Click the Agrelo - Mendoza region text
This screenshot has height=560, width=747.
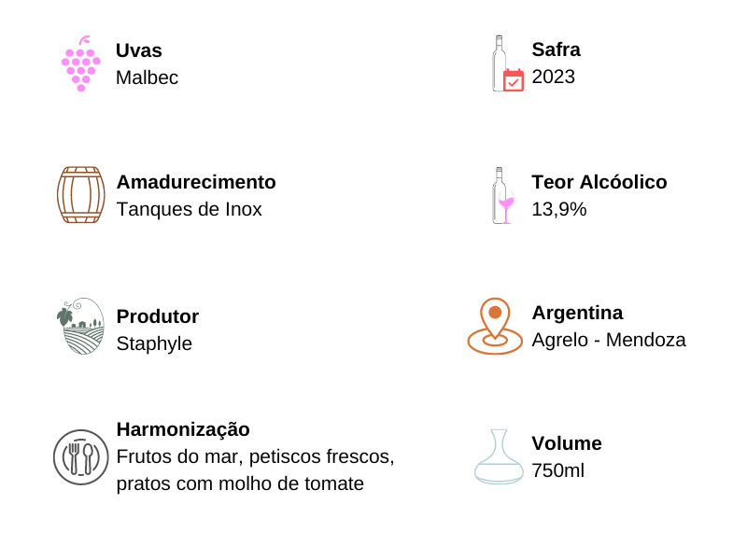click(x=609, y=340)
